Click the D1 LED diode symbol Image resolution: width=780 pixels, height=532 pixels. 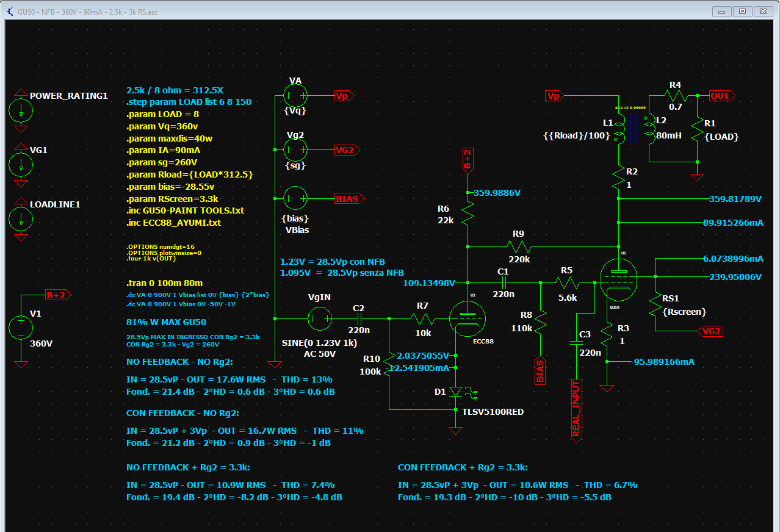point(455,392)
